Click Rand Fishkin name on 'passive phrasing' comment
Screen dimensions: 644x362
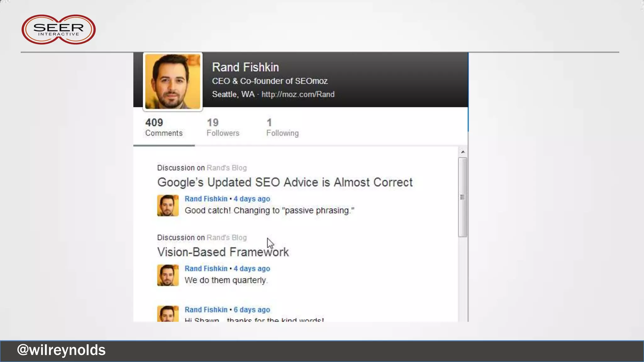pos(206,199)
